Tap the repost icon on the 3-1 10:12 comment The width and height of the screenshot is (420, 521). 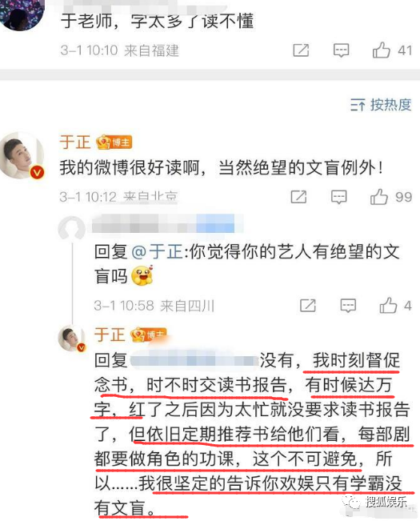[x=298, y=197]
